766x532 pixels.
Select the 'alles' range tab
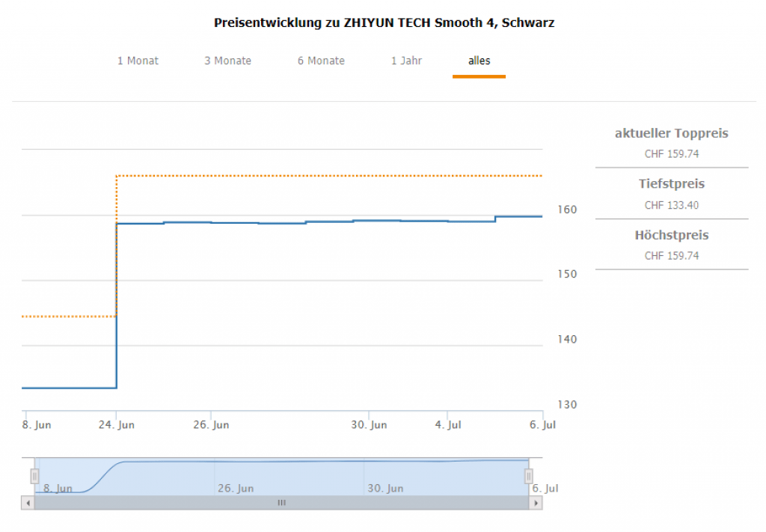pyautogui.click(x=479, y=61)
